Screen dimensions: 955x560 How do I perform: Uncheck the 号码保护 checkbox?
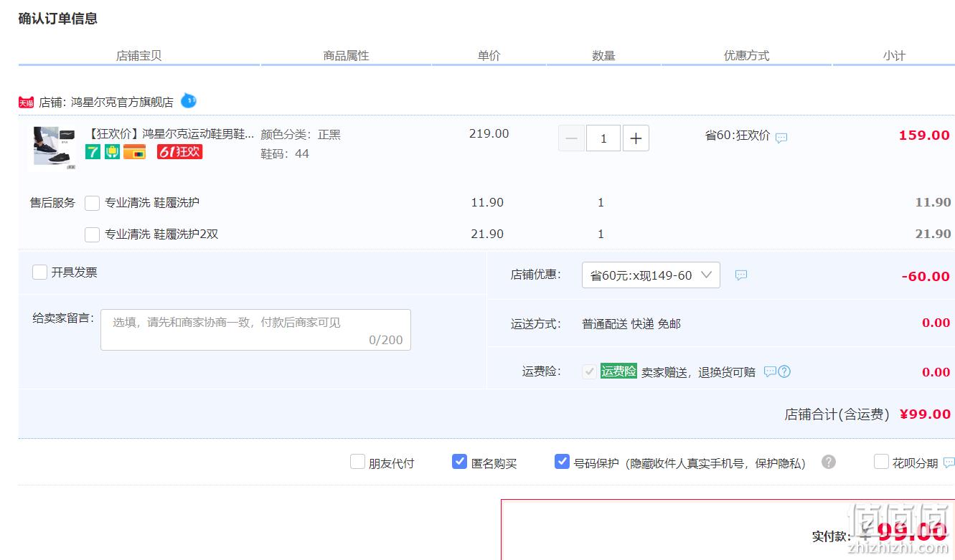562,462
